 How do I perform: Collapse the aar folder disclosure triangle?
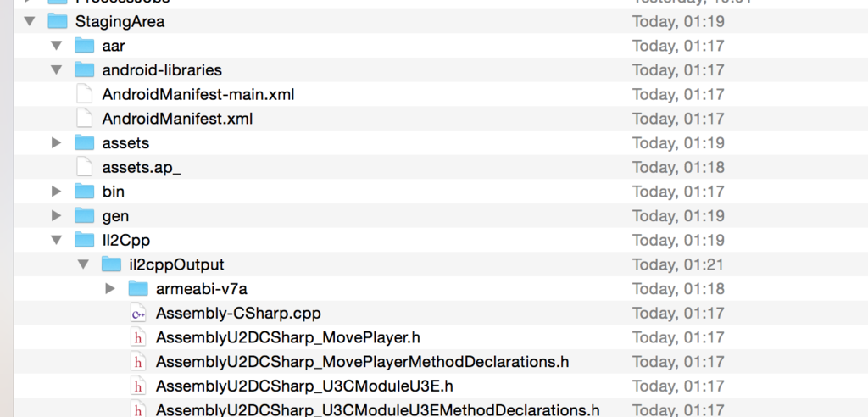57,46
